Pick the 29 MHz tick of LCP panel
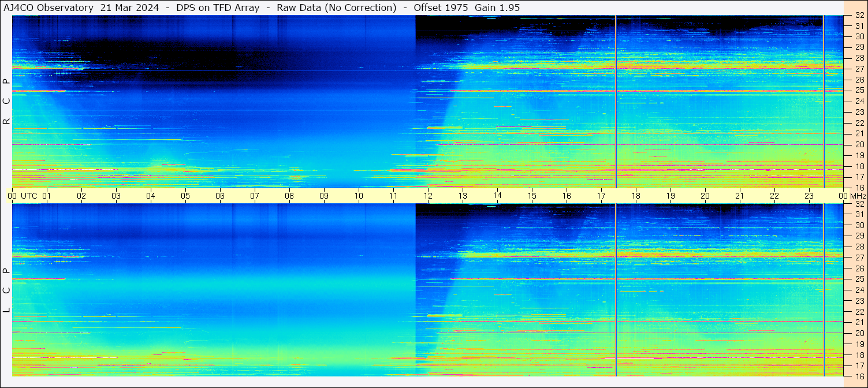 pos(859,236)
